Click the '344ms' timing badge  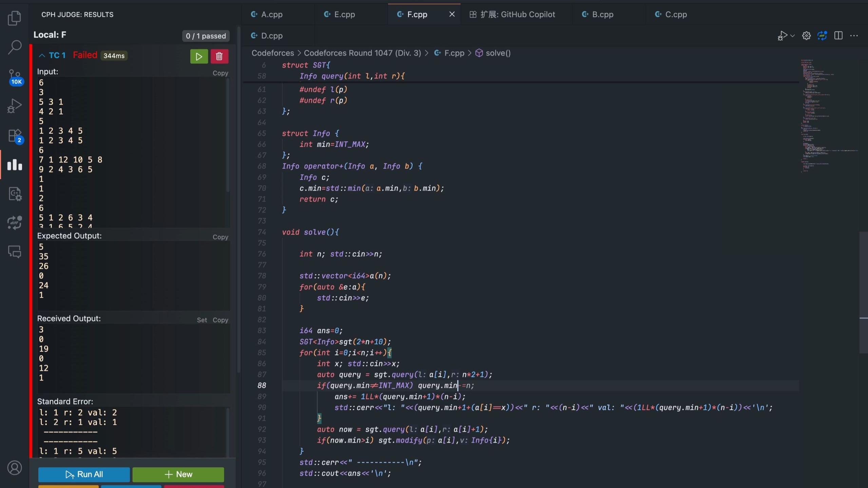coord(114,56)
